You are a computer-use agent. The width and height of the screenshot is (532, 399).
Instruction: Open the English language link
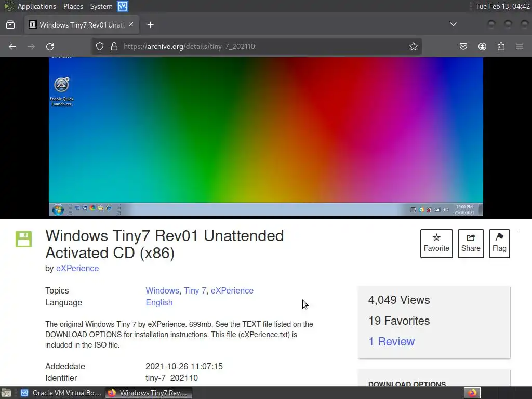tap(159, 303)
